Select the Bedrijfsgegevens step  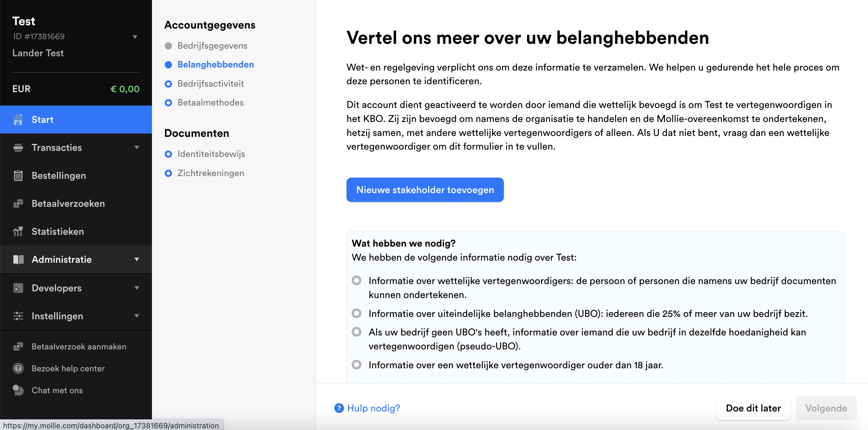pyautogui.click(x=212, y=46)
